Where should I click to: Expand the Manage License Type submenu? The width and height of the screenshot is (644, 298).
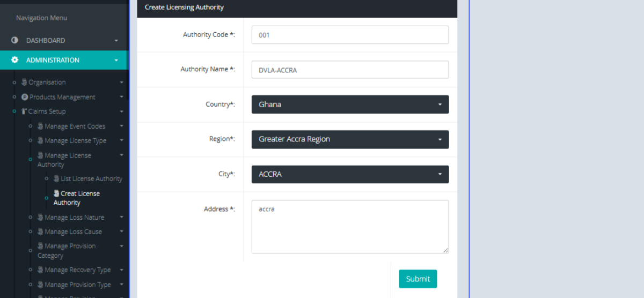pyautogui.click(x=121, y=141)
